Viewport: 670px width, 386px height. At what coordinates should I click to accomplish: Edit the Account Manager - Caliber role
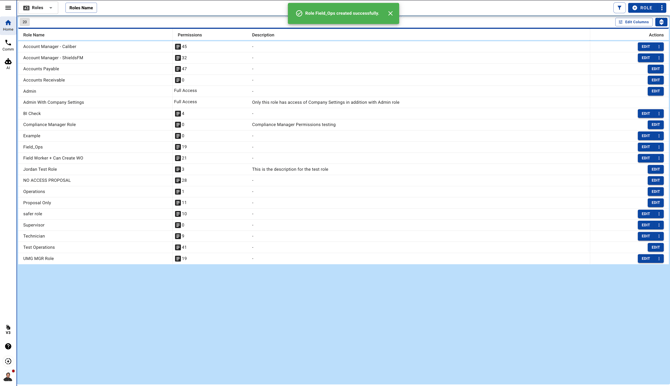[x=646, y=47]
